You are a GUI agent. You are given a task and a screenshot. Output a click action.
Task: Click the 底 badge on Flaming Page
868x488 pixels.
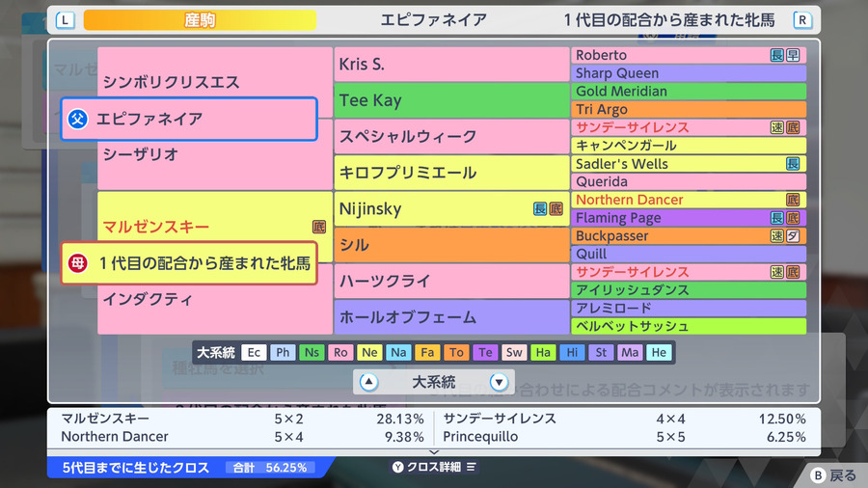(x=793, y=218)
